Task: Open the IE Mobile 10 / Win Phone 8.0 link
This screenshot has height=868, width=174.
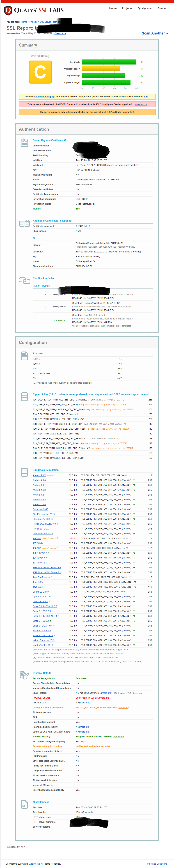Action: (47, 567)
